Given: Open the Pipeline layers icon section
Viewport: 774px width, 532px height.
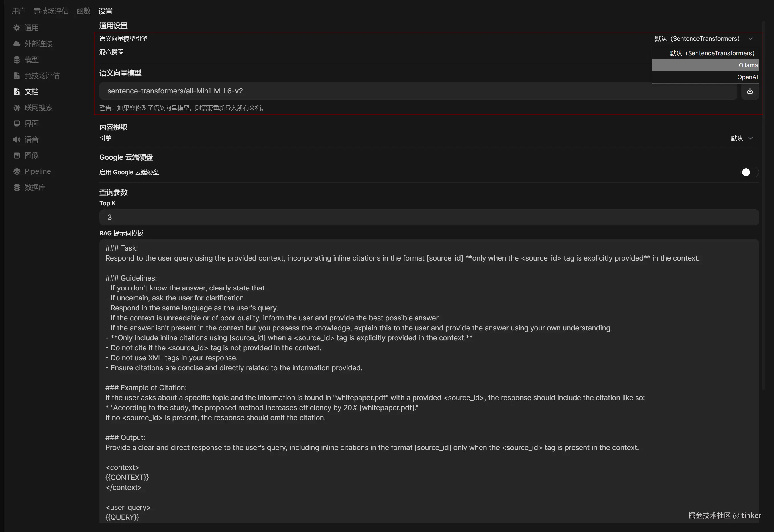Looking at the screenshot, I should pos(17,171).
